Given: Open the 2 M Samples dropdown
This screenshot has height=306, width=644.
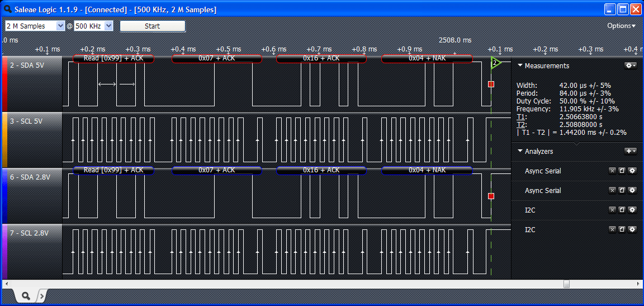Looking at the screenshot, I should 35,26.
